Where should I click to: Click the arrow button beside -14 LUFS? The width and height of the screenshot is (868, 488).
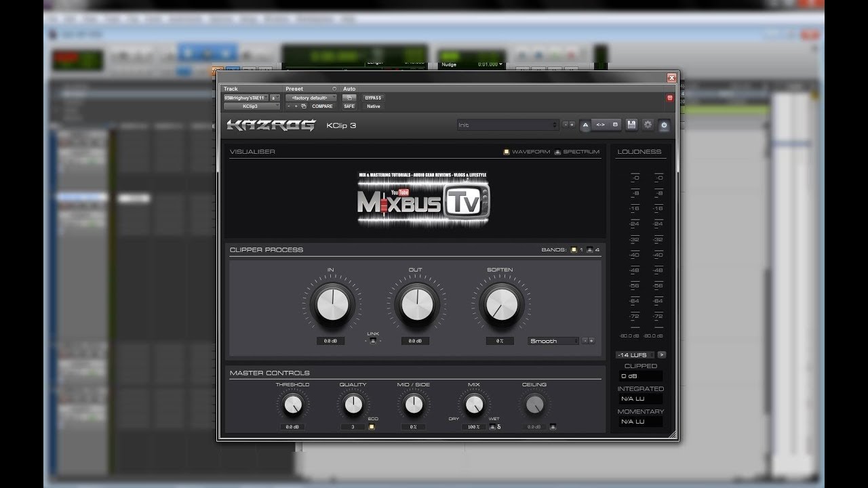tap(662, 354)
